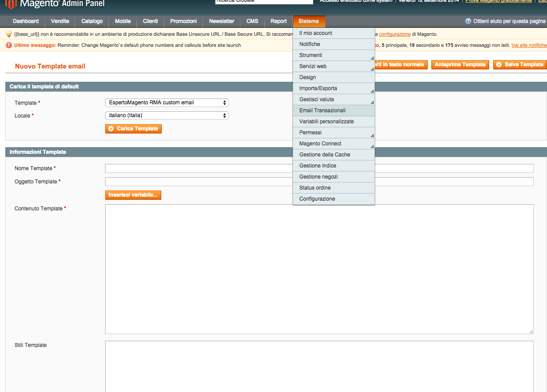Focus the Oggetto Template input field

(x=319, y=182)
